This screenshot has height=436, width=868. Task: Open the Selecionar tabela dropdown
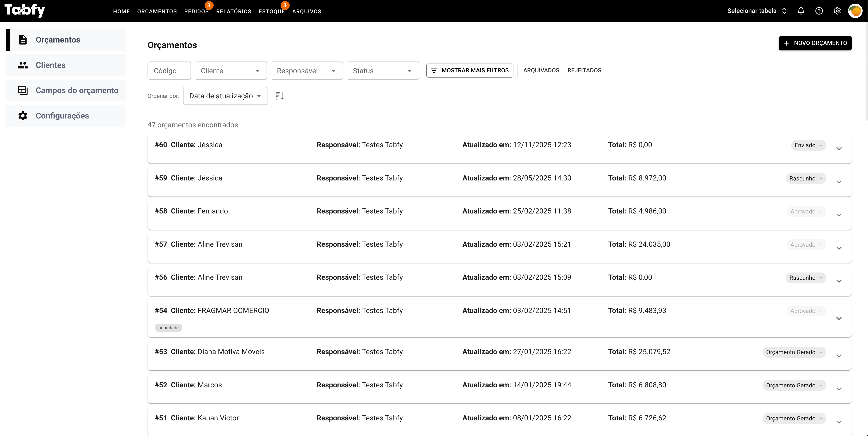[757, 10]
